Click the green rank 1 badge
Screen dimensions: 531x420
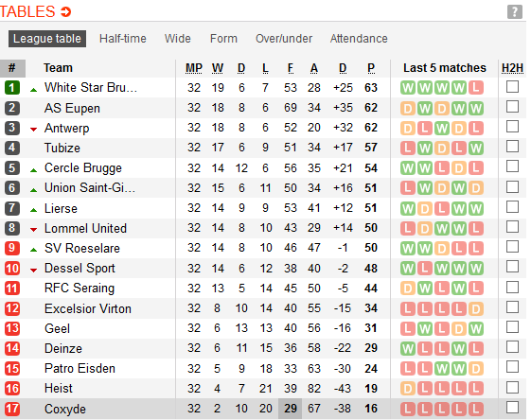[x=12, y=88]
